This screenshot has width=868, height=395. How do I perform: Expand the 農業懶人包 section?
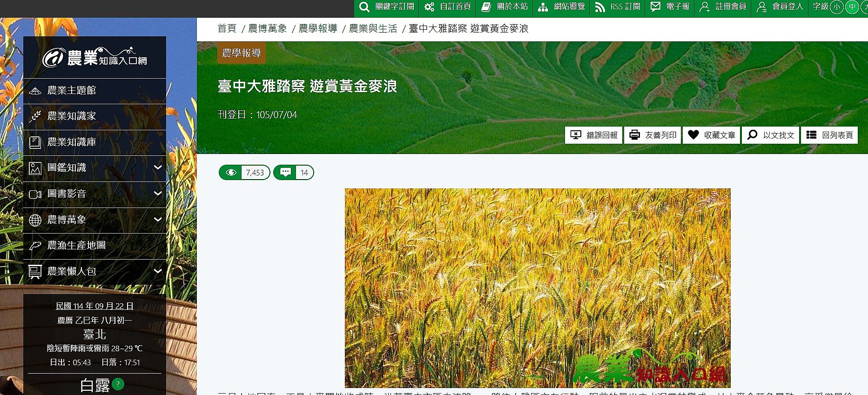(158, 271)
